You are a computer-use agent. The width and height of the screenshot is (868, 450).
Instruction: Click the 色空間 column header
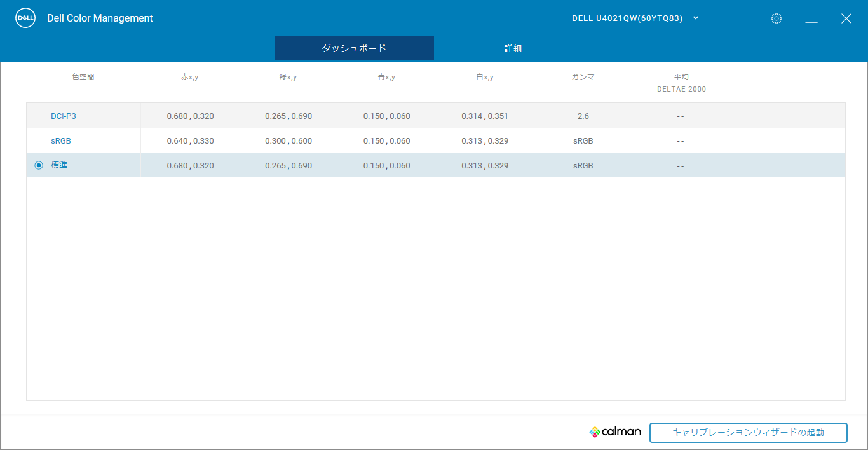point(83,77)
